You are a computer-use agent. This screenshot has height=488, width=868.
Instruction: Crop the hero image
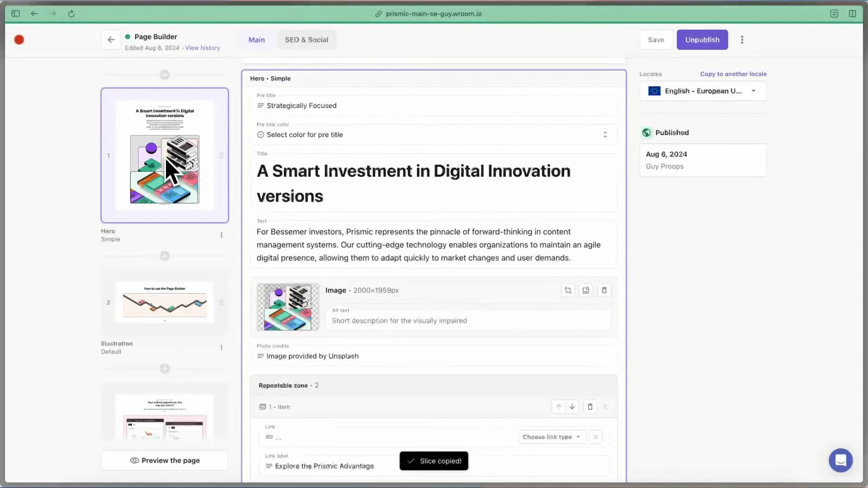pos(568,290)
